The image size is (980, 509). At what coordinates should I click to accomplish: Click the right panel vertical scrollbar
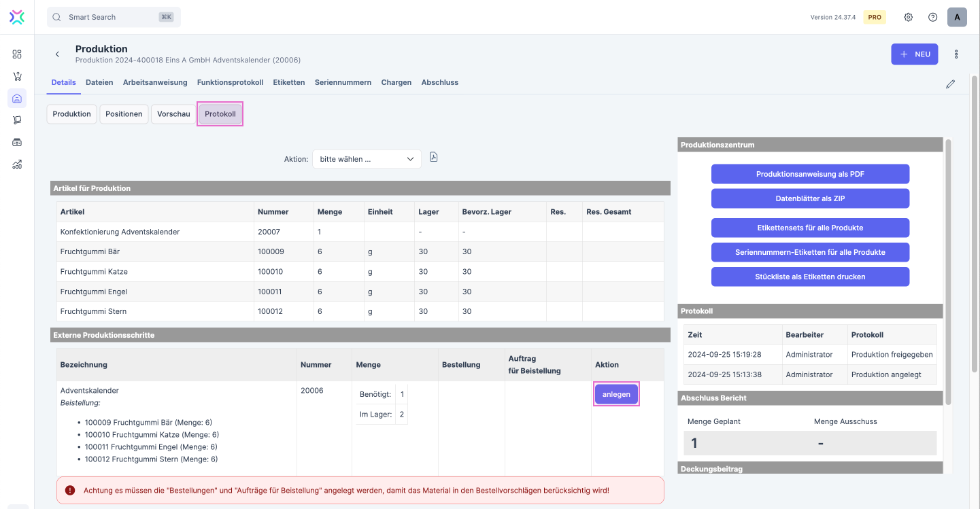coord(947,272)
